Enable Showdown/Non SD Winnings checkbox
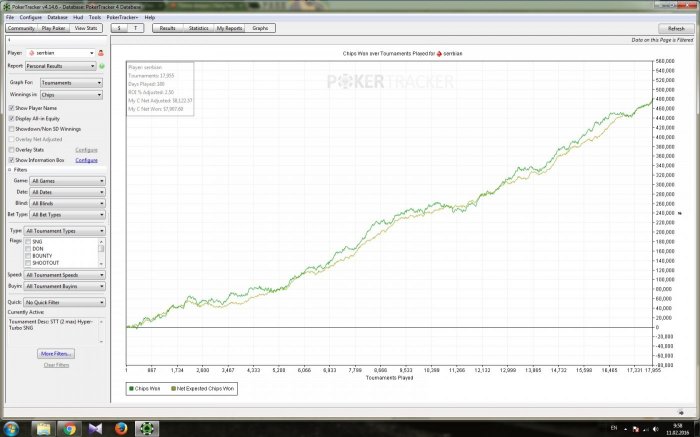 point(11,128)
